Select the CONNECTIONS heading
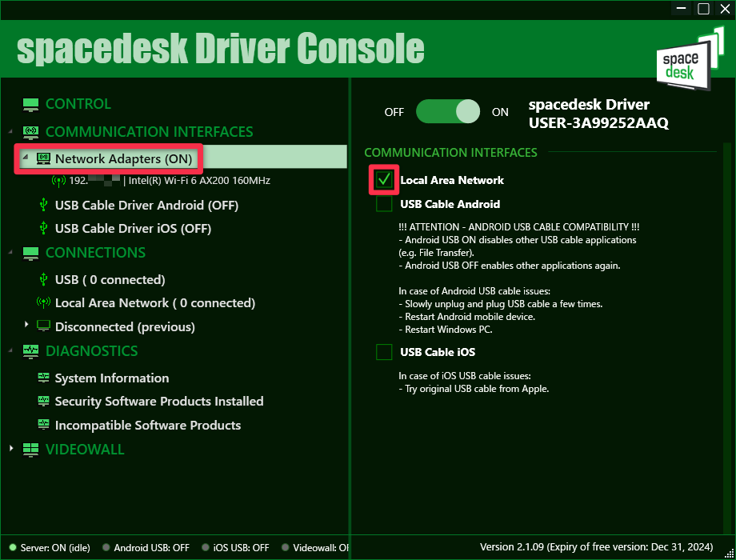Image resolution: width=736 pixels, height=560 pixels. [95, 253]
